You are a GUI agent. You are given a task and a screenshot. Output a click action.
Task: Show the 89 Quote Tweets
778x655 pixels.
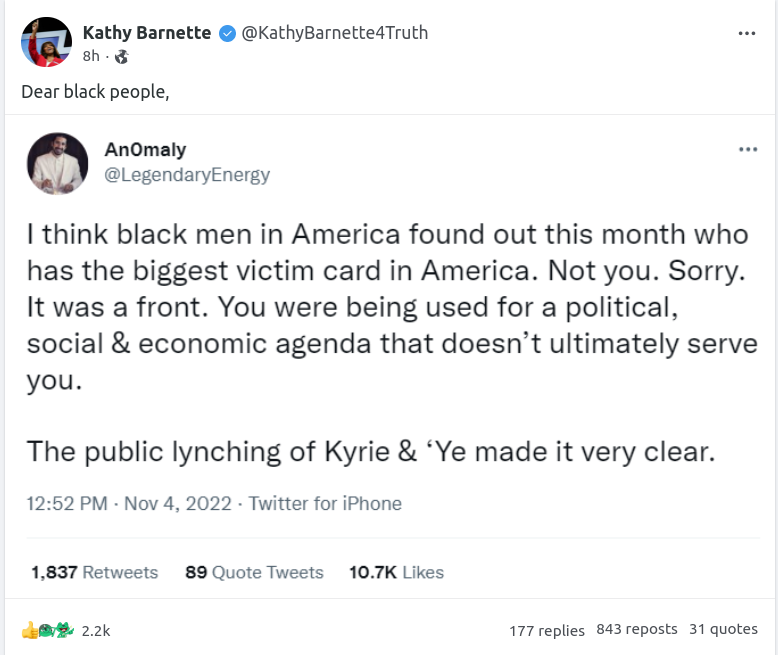point(254,573)
